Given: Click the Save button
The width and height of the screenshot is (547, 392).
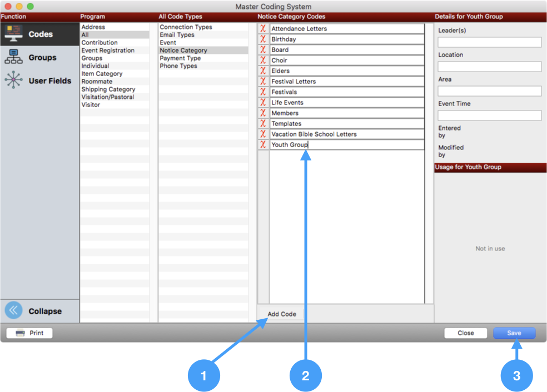Looking at the screenshot, I should [514, 333].
